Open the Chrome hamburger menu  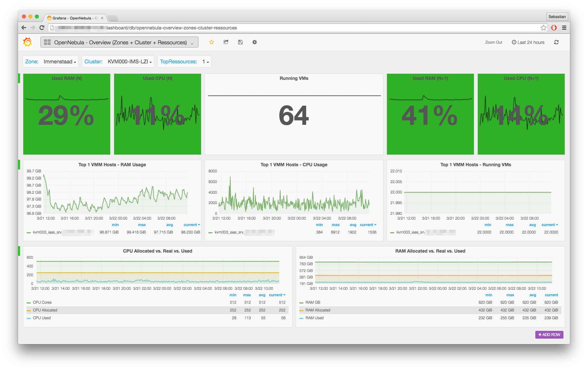(x=564, y=28)
